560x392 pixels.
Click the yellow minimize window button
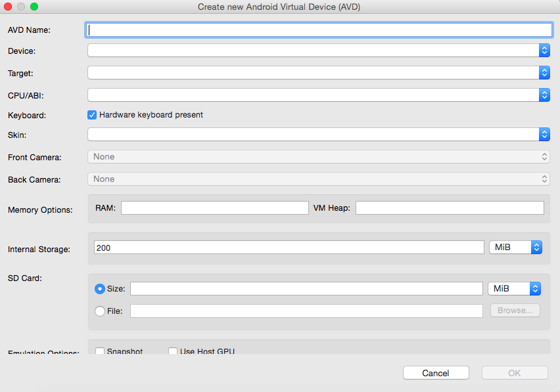pos(21,7)
